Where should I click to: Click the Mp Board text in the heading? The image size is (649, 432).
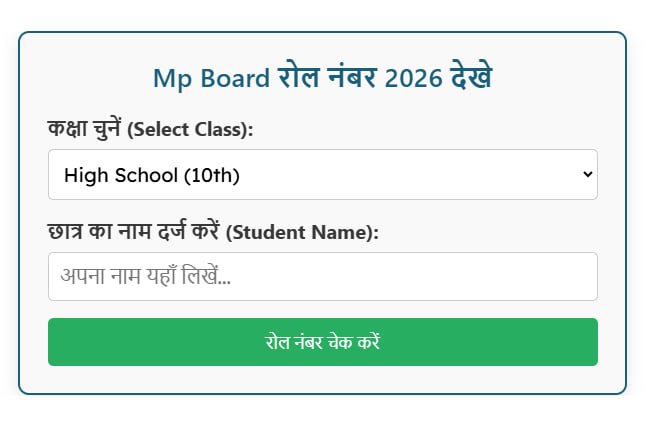(210, 78)
